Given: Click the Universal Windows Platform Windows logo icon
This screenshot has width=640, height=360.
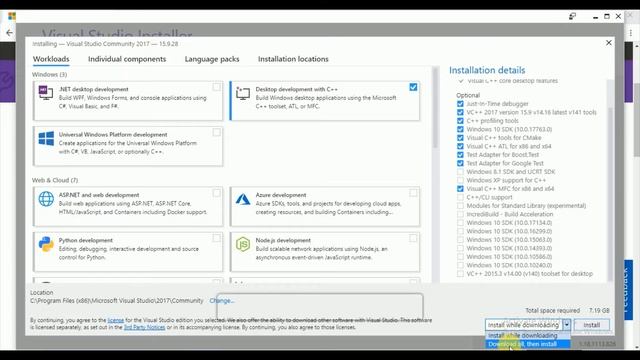Looking at the screenshot, I should point(46,138).
